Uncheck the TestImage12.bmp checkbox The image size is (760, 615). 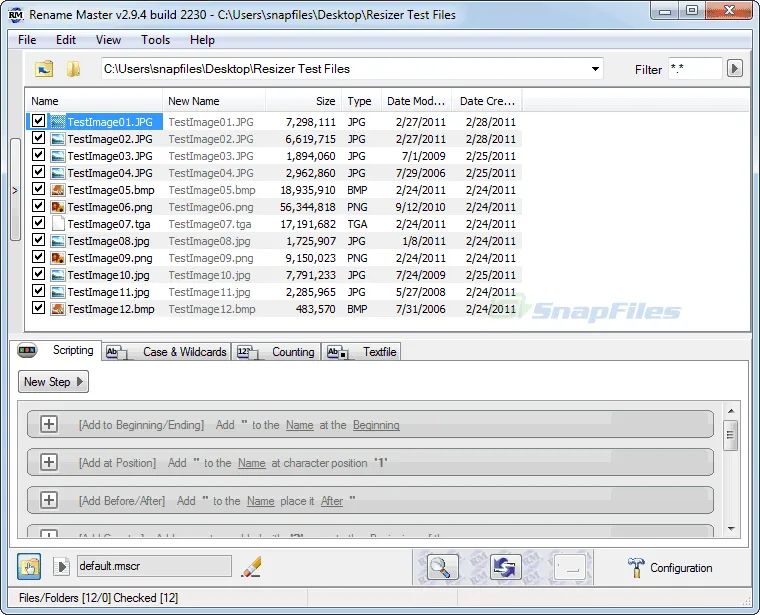[x=38, y=307]
